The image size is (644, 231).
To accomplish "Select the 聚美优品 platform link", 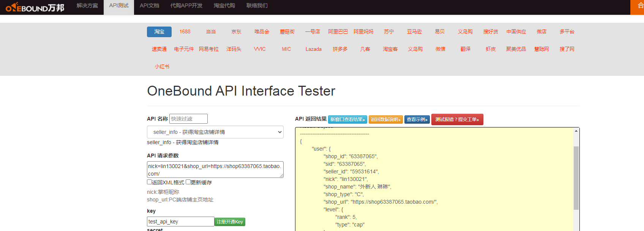I will click(x=516, y=49).
